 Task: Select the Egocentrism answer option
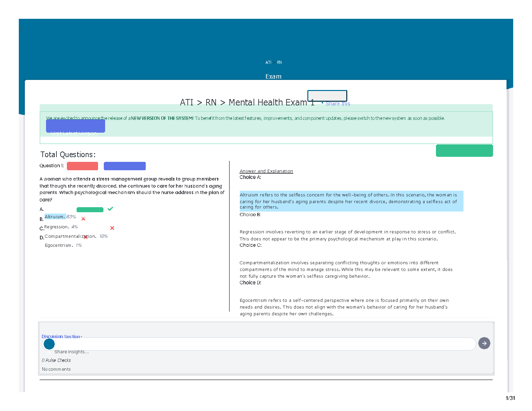point(59,245)
